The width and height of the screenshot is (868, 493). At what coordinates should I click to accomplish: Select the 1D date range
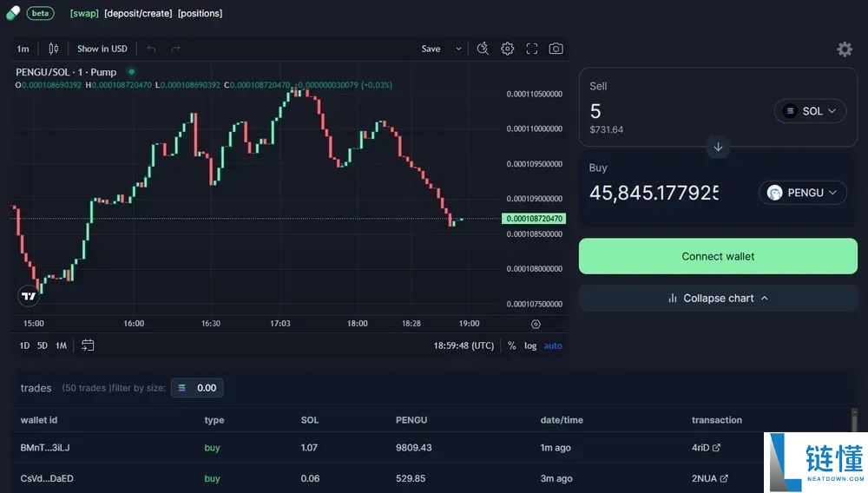(x=24, y=345)
